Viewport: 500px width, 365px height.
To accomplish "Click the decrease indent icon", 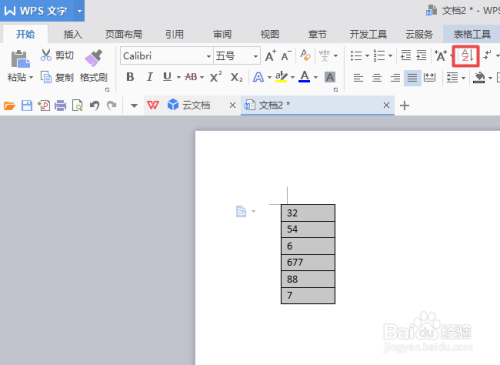I will (x=406, y=55).
